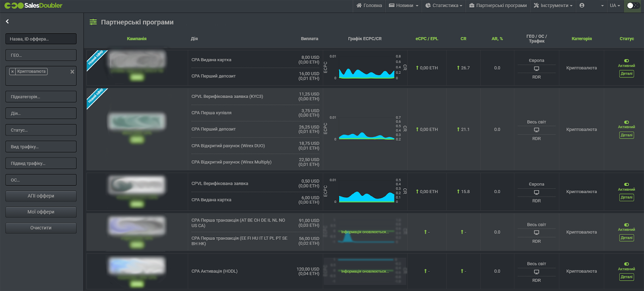Open the ГЕО filter dropdown
Screen dimensions: 644x291
41,55
